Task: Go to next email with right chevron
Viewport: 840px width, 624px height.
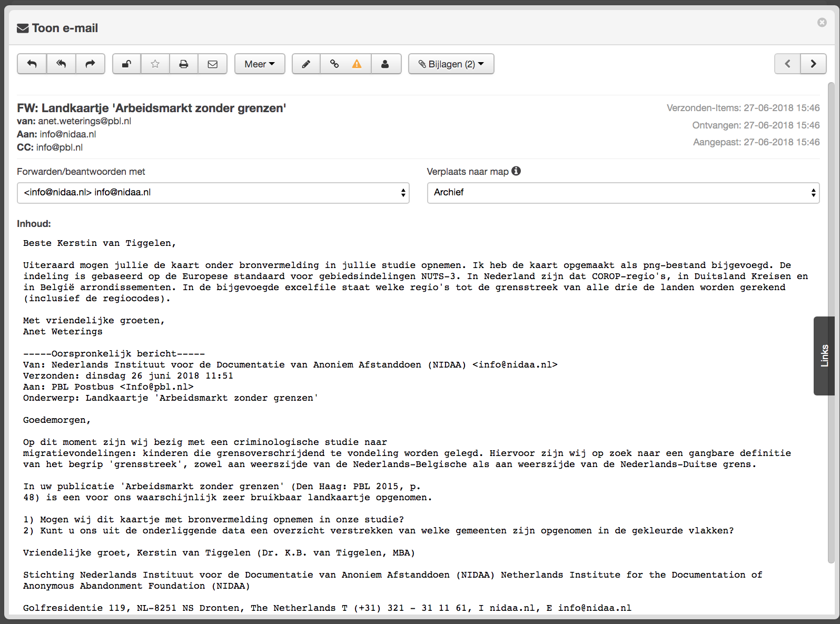Action: (813, 64)
